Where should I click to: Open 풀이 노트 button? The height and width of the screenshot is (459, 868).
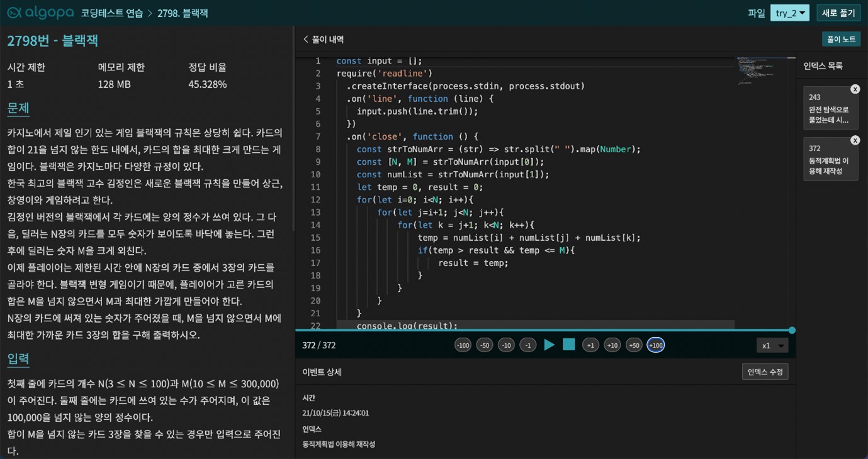tap(840, 39)
